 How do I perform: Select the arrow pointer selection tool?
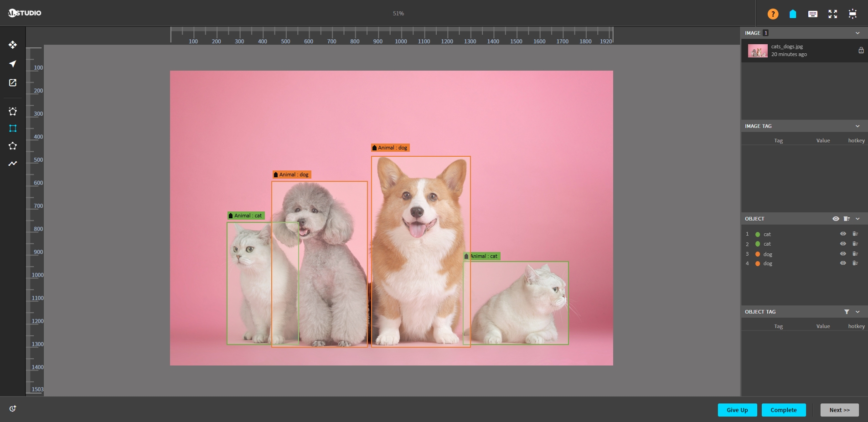[x=13, y=64]
